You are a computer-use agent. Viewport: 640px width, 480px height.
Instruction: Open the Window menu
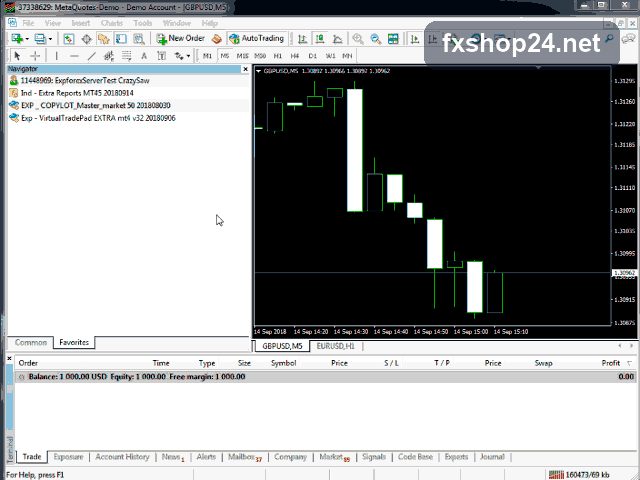(x=177, y=23)
